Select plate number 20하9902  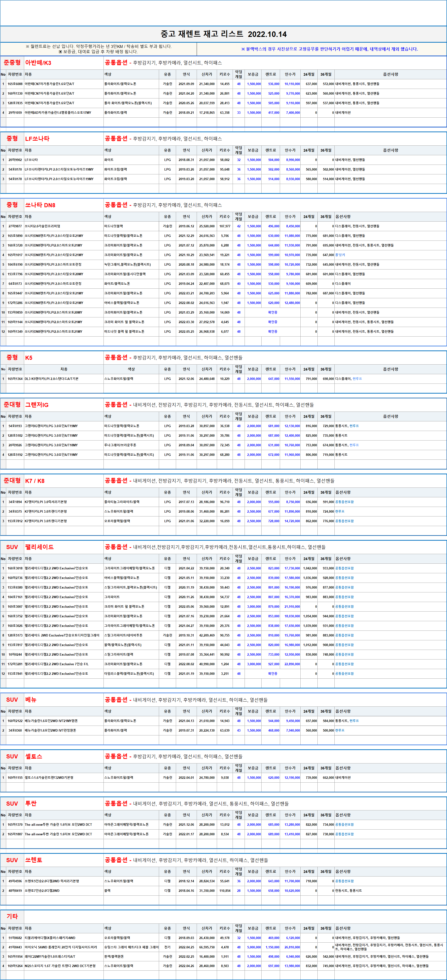[15, 160]
